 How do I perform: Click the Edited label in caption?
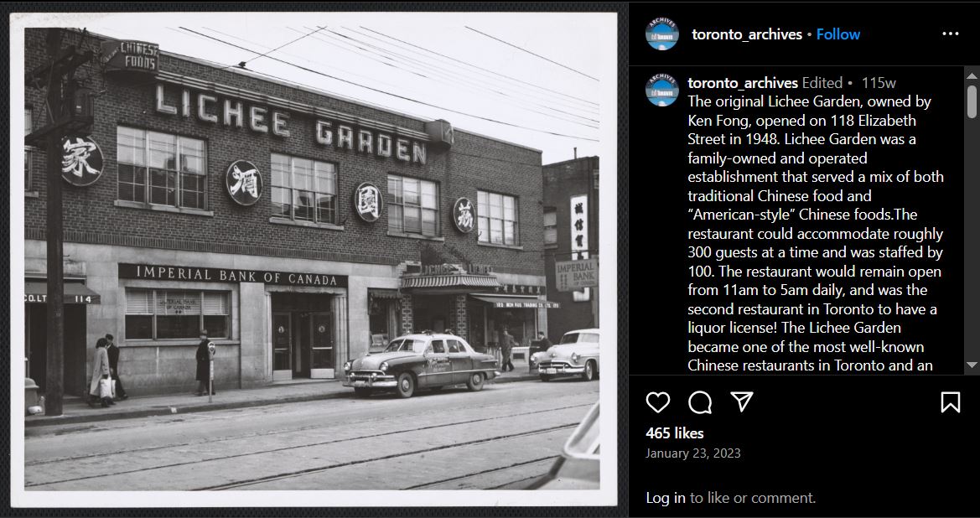point(822,82)
